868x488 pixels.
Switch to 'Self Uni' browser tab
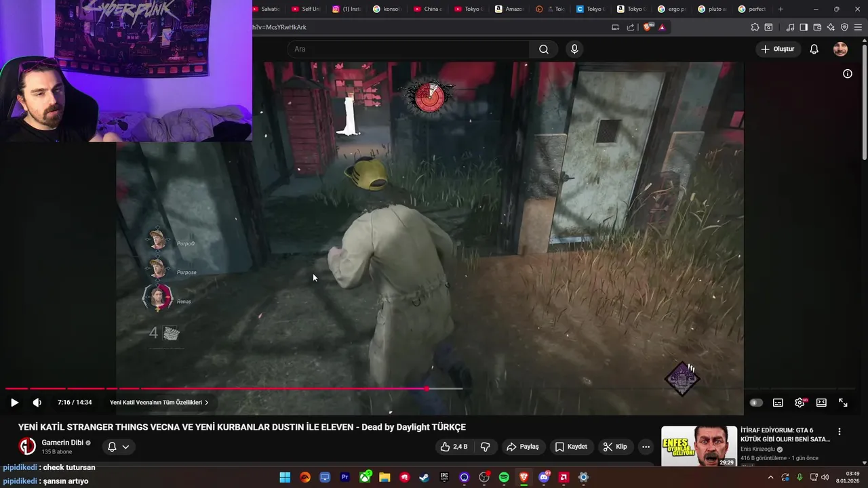306,9
